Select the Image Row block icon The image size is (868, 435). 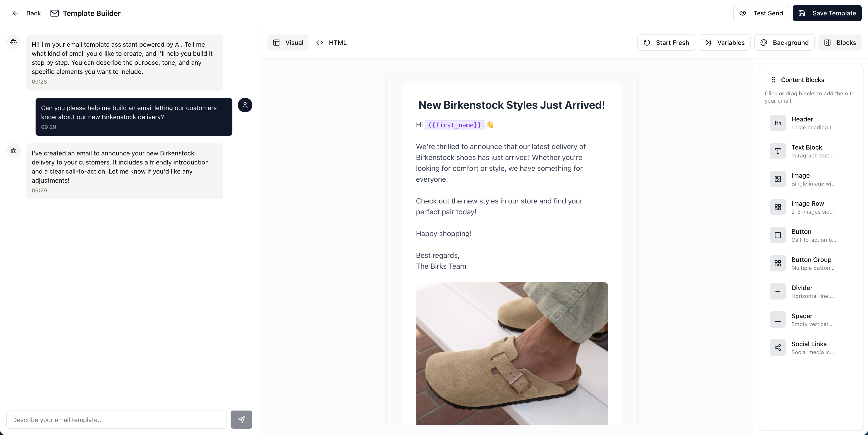click(778, 207)
